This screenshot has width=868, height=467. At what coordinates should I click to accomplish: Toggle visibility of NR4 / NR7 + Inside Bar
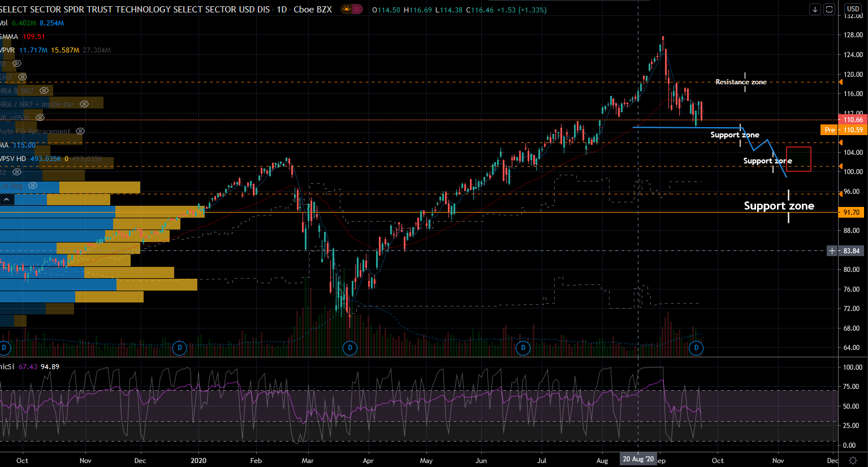click(x=84, y=104)
